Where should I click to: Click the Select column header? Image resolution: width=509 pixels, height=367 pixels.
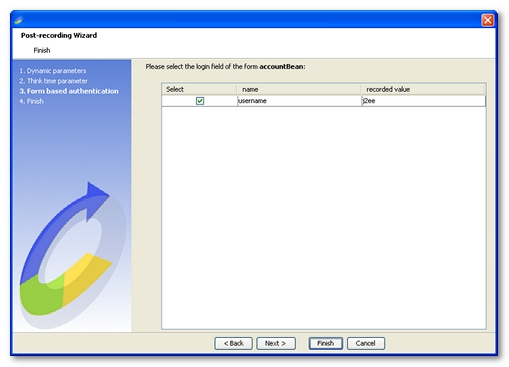(199, 89)
